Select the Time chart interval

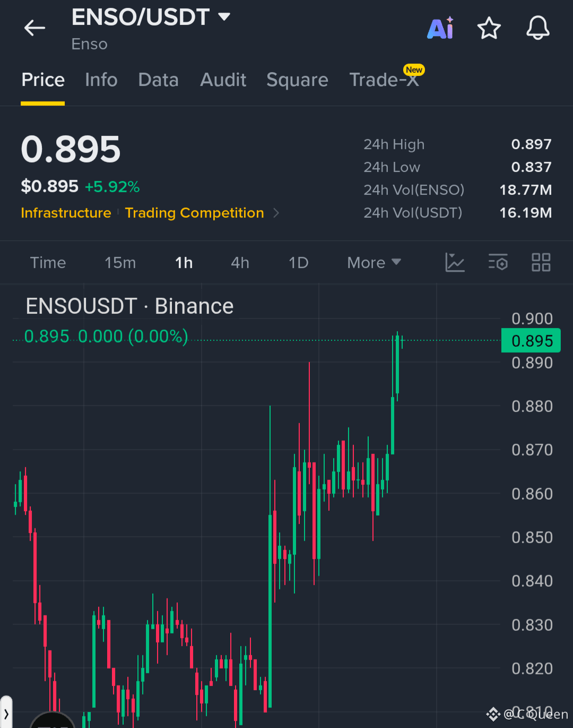point(48,262)
